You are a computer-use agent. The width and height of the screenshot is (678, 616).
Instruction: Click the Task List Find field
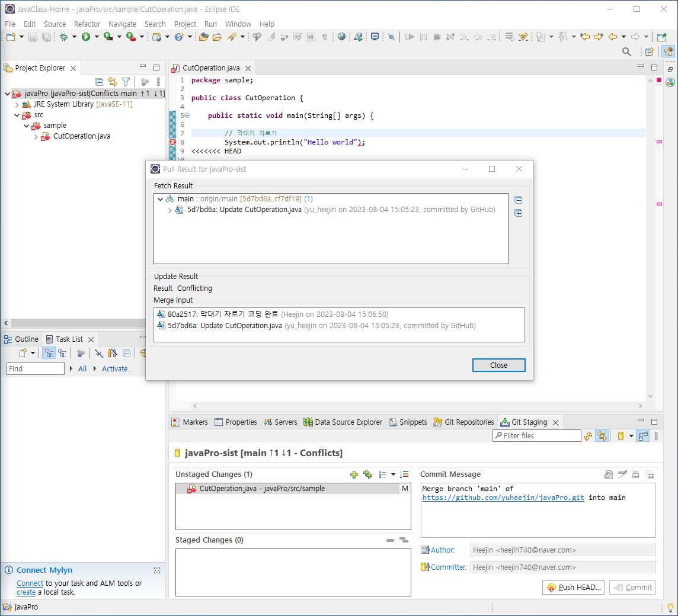click(x=36, y=369)
